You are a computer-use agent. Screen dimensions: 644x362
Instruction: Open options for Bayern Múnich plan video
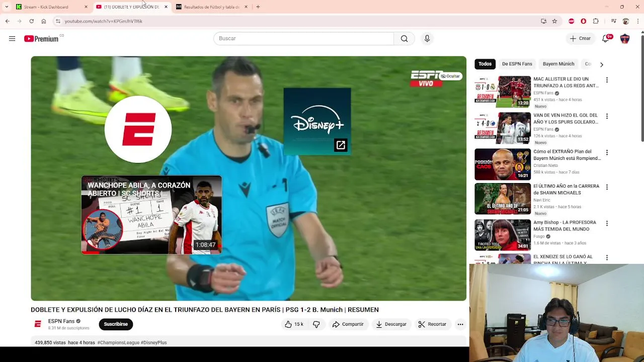click(607, 152)
